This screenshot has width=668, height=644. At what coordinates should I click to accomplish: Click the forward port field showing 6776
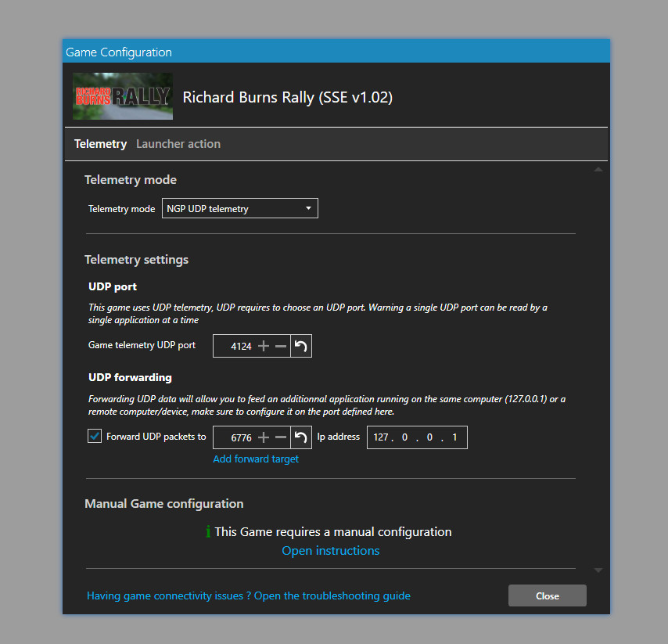241,437
